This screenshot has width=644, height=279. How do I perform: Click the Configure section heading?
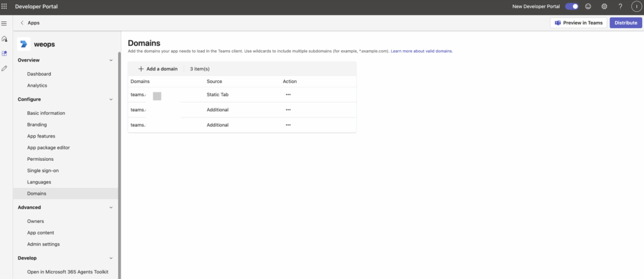coord(29,99)
